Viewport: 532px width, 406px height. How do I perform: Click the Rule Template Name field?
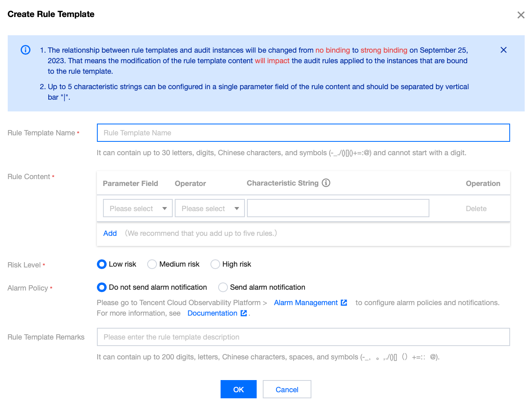click(x=303, y=133)
